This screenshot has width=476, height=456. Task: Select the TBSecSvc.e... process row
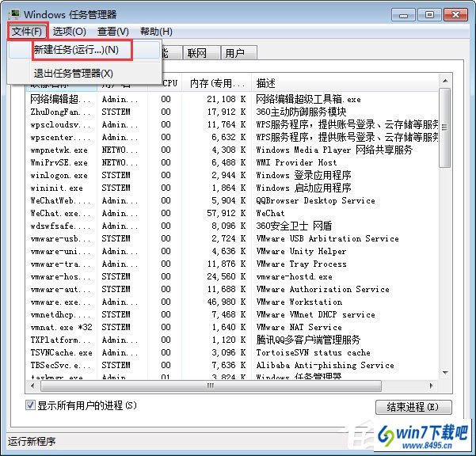(x=232, y=365)
